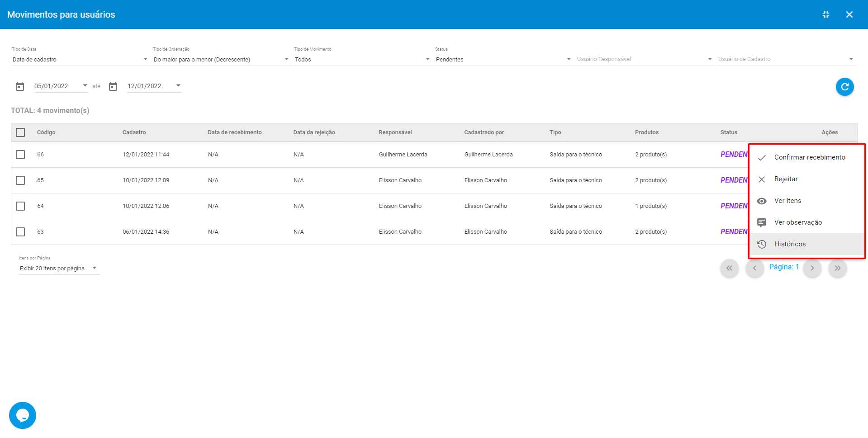This screenshot has height=438, width=868.
Task: Click the checkmark icon for Confirmar recebimento
Action: (762, 158)
